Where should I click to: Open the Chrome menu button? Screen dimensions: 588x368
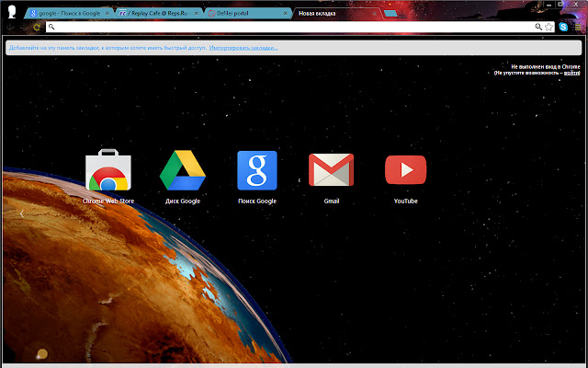[578, 27]
